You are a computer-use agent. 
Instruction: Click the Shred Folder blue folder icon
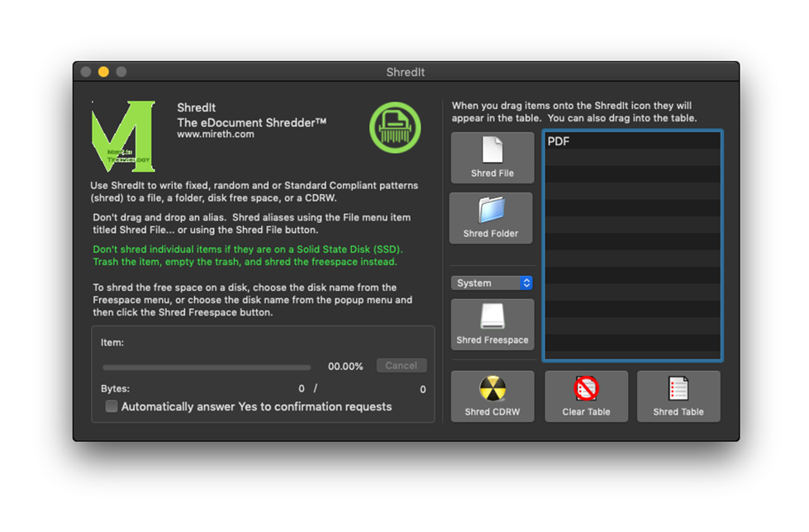[x=491, y=210]
